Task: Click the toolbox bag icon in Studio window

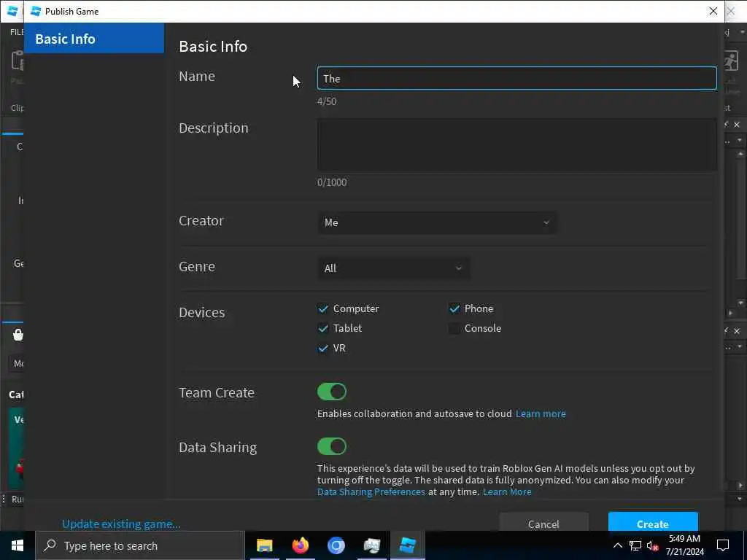Action: pyautogui.click(x=18, y=335)
